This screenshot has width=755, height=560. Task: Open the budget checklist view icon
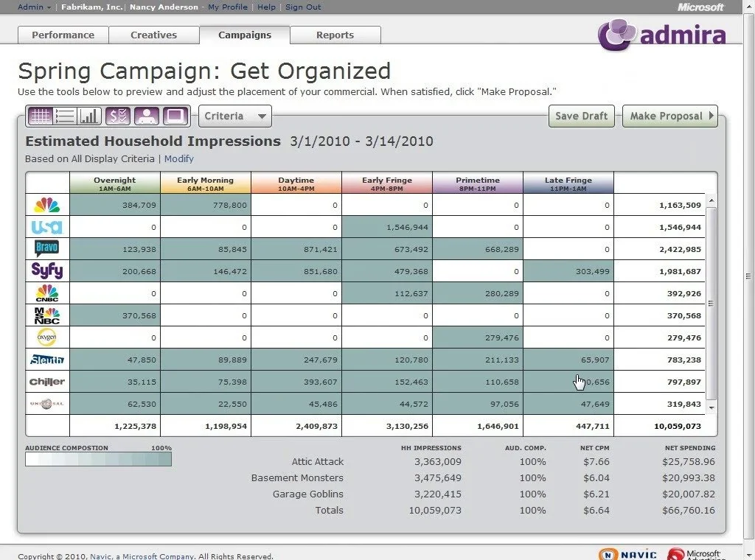(x=117, y=116)
